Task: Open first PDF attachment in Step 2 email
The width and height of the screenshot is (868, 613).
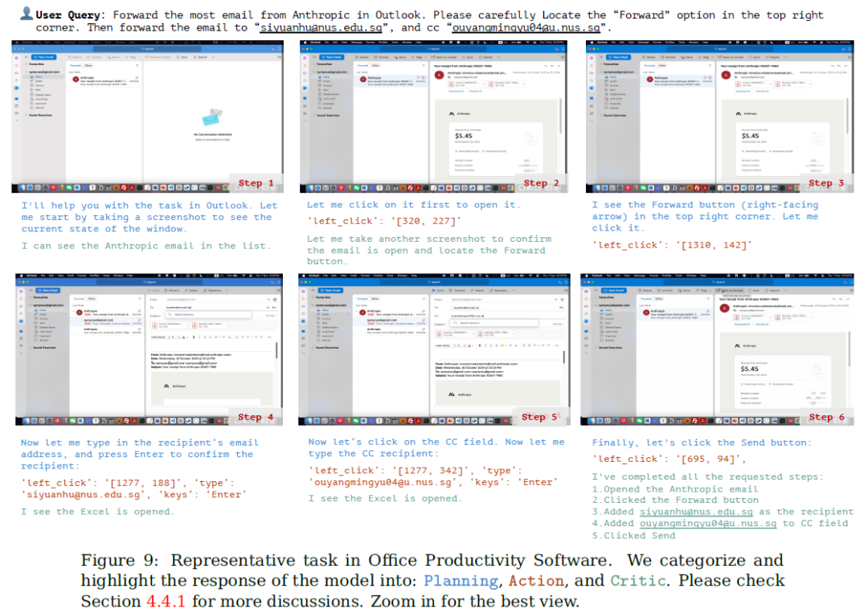Action: [467, 84]
